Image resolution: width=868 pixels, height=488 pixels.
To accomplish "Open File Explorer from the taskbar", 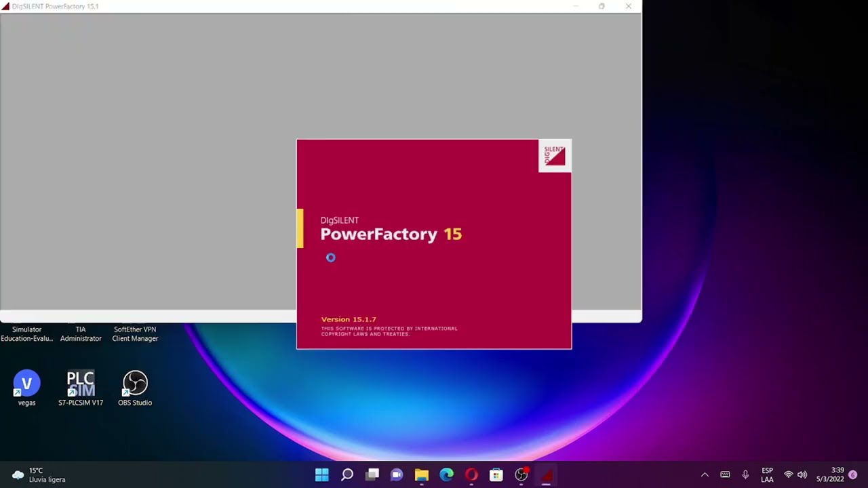I will point(422,475).
